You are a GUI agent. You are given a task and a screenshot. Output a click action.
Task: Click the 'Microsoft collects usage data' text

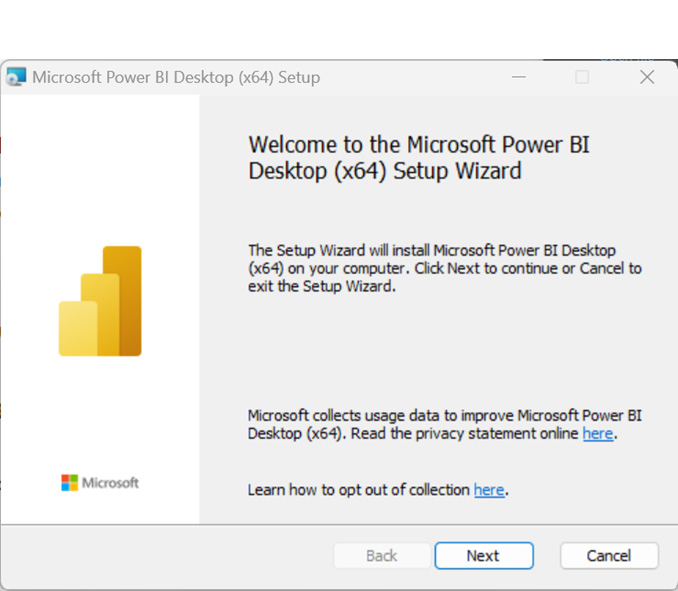[445, 425]
